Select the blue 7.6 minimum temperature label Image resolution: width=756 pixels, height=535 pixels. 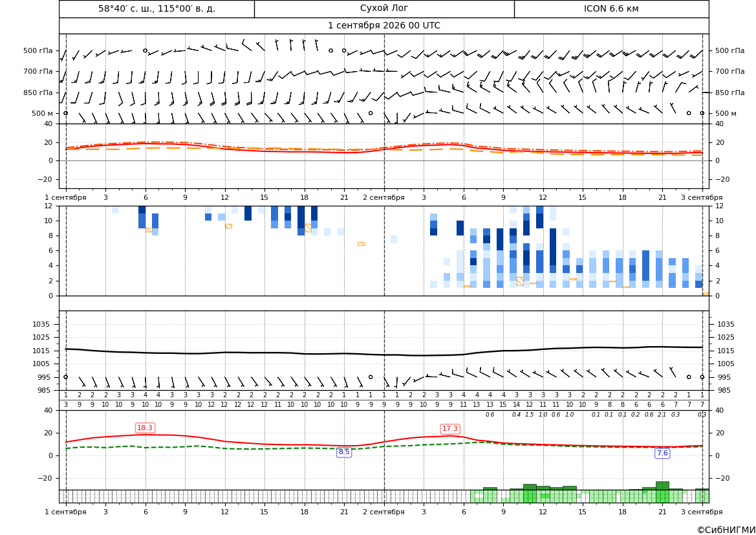coord(662,453)
